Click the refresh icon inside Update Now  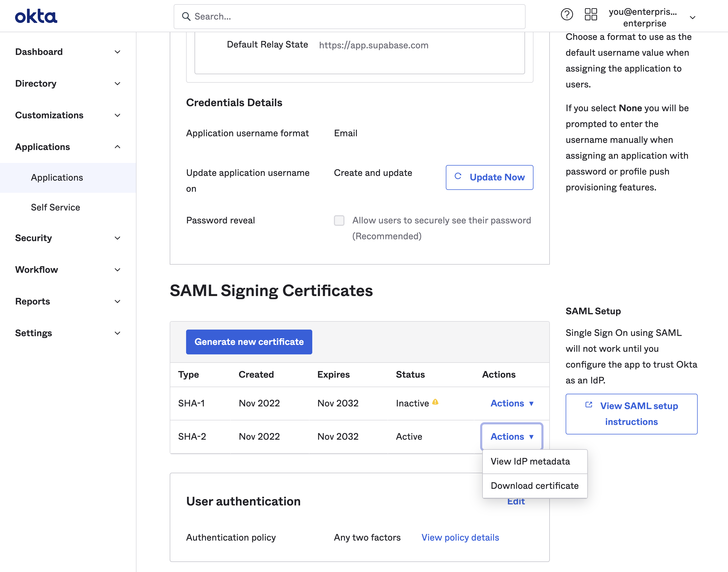tap(458, 177)
